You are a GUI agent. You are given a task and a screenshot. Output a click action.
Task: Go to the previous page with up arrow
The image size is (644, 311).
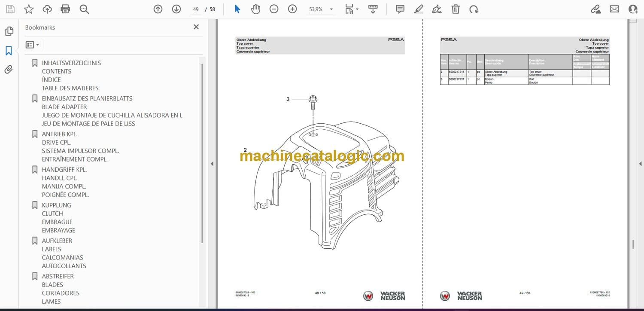point(158,9)
